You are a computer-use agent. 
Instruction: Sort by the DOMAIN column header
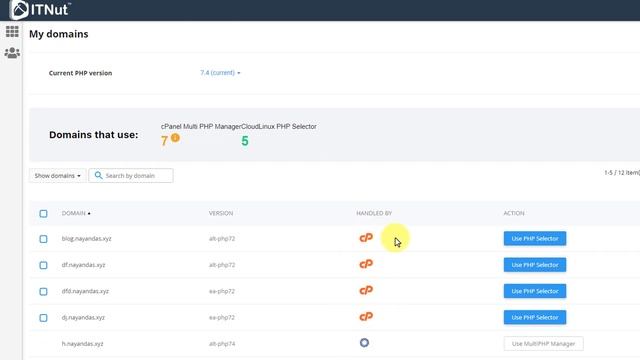pos(76,213)
